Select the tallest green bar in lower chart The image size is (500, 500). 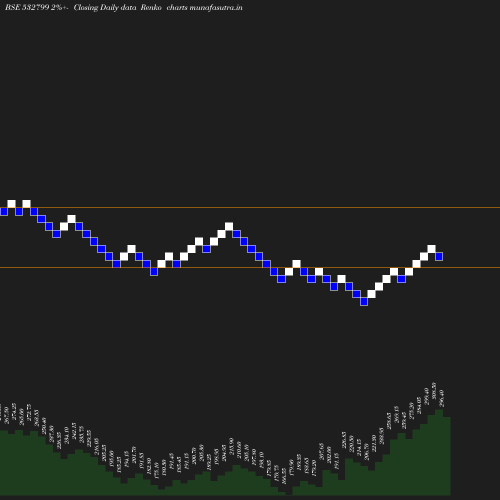pyautogui.click(x=439, y=452)
